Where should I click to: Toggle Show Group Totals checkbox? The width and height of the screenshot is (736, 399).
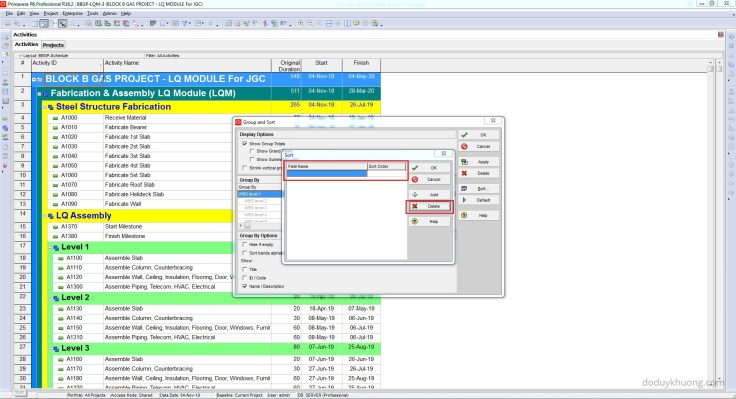point(245,144)
